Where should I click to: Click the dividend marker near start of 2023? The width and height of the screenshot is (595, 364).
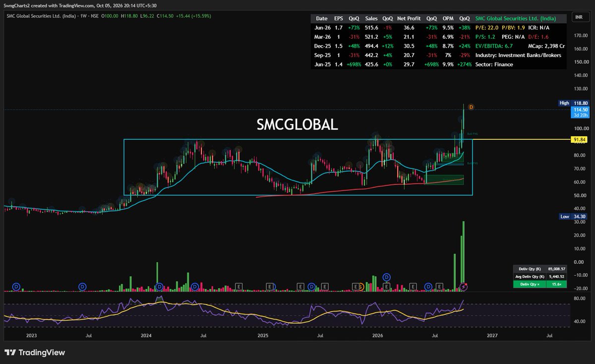[16, 286]
